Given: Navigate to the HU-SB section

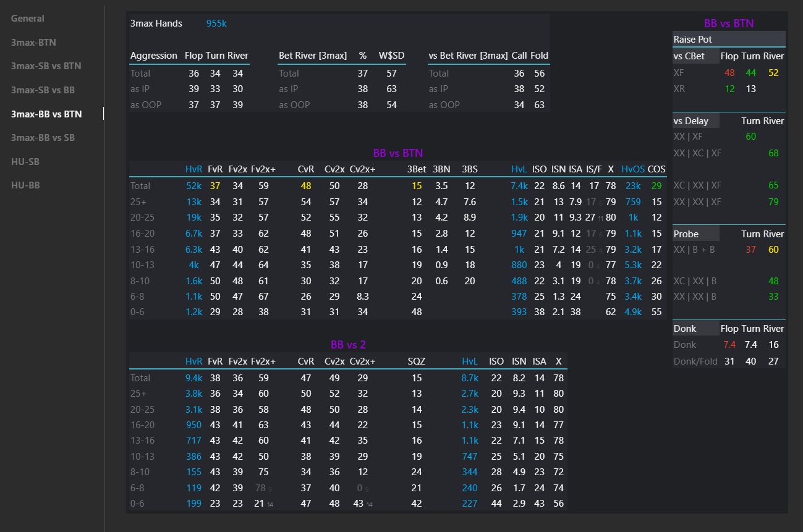Looking at the screenshot, I should (x=25, y=162).
